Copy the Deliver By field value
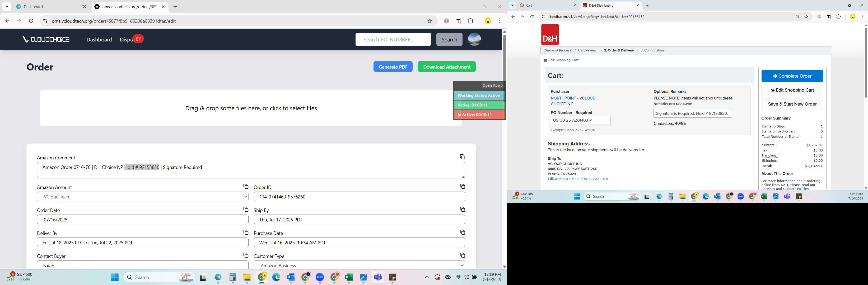The width and height of the screenshot is (868, 285). coord(246,232)
